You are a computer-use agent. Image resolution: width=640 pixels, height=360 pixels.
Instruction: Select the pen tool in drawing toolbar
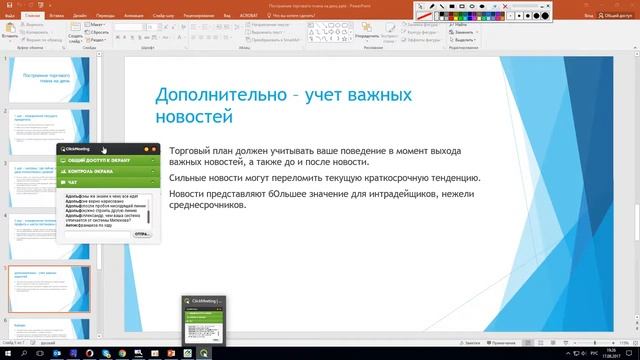tap(431, 7)
